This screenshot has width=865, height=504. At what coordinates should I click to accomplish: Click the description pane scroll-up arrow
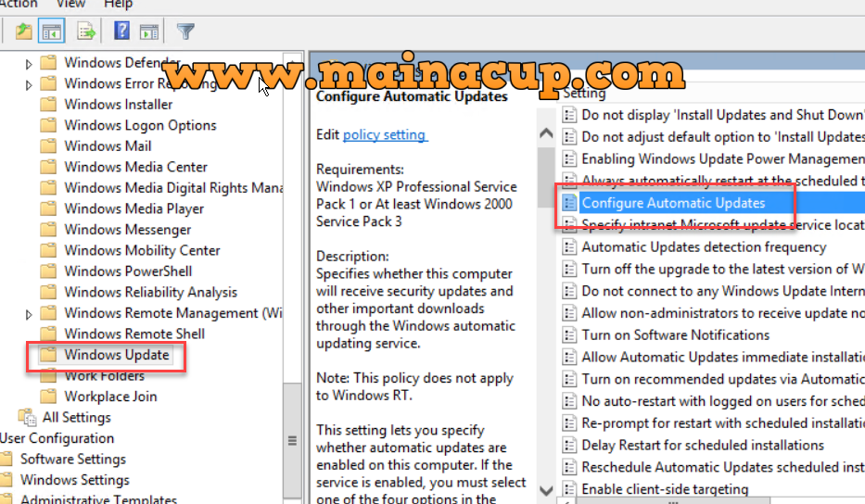tap(546, 132)
